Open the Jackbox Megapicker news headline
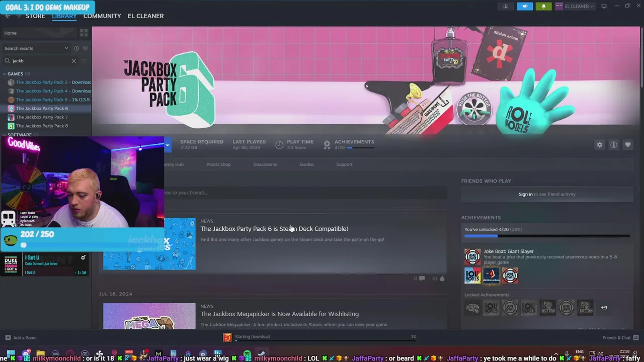Image resolution: width=644 pixels, height=362 pixels. 280,314
